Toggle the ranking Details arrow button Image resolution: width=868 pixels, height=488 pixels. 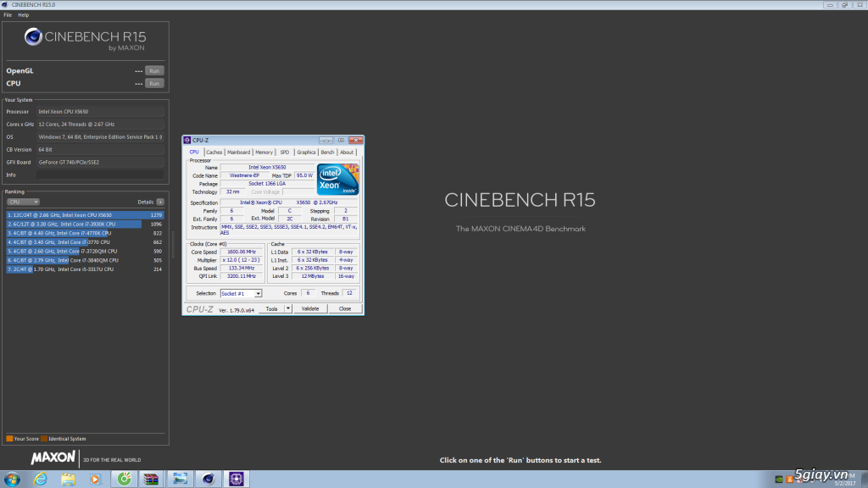tap(160, 202)
